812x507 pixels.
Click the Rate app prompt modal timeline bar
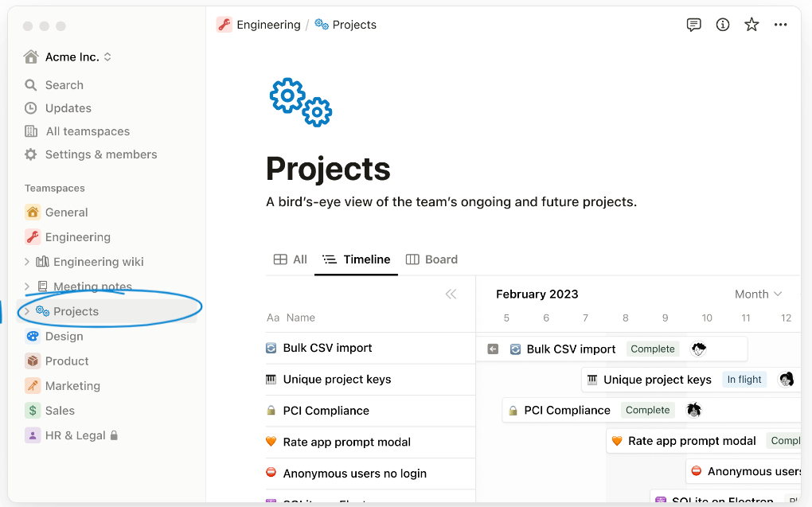[x=704, y=441]
